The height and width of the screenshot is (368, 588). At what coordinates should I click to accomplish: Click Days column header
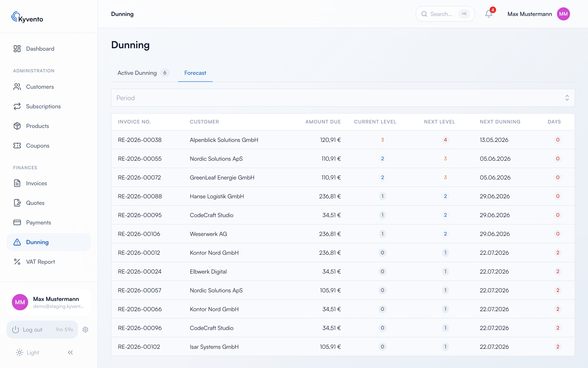click(554, 122)
